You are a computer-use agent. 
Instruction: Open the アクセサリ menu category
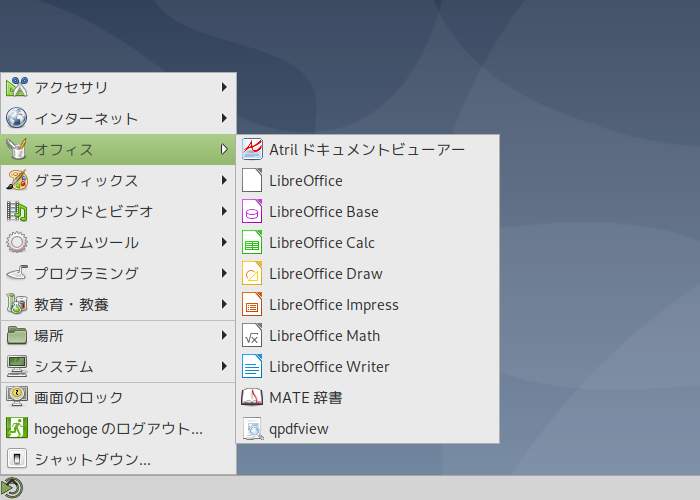pyautogui.click(x=118, y=87)
